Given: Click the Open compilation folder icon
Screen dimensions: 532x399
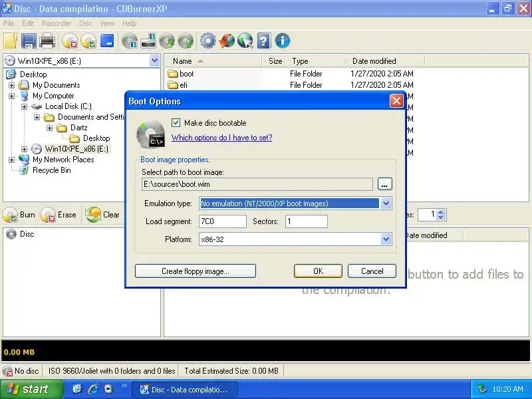Looking at the screenshot, I should pyautogui.click(x=10, y=41).
